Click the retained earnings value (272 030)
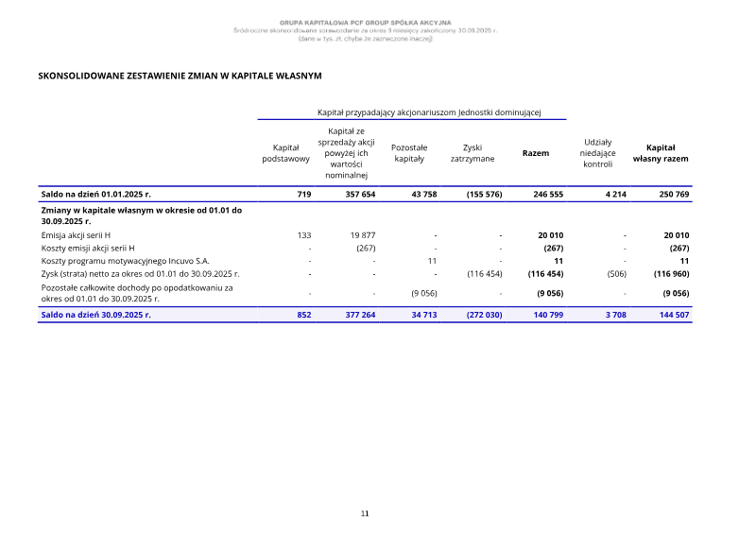The height and width of the screenshot is (534, 756). click(x=481, y=315)
